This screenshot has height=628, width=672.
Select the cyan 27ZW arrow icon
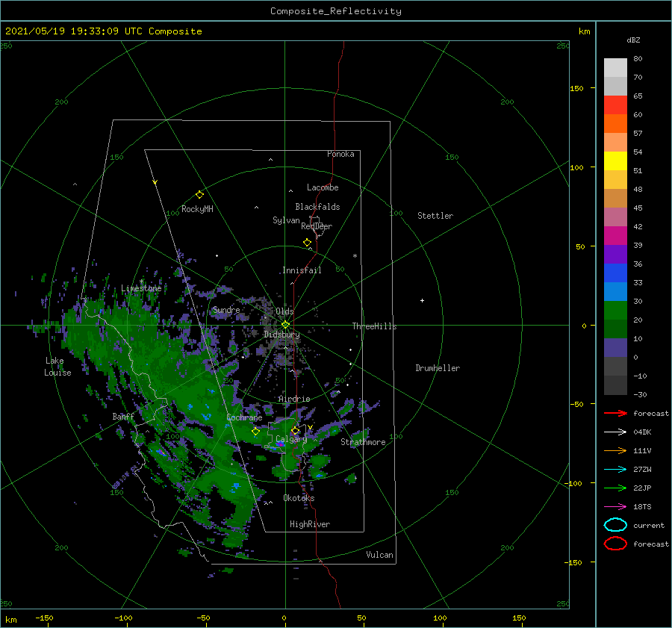pos(615,470)
